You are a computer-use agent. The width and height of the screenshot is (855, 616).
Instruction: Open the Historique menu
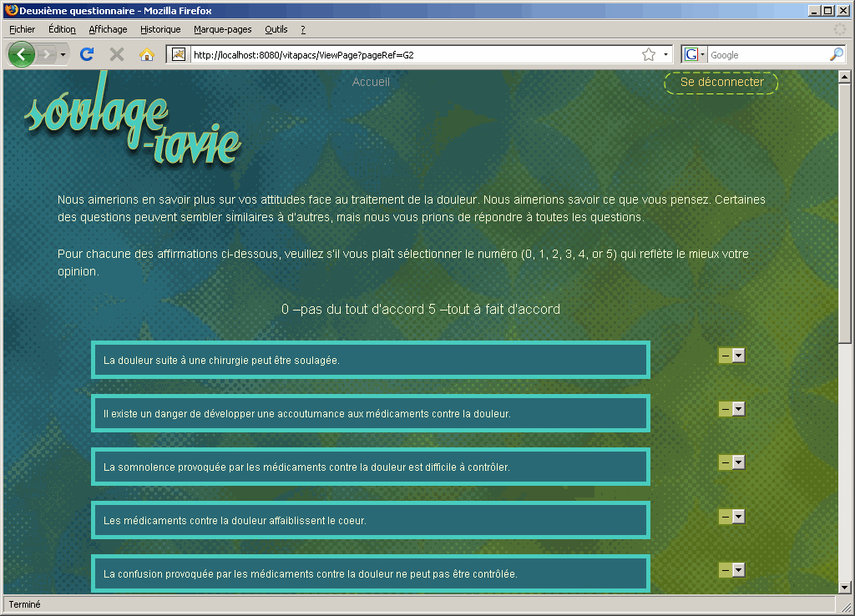click(160, 29)
